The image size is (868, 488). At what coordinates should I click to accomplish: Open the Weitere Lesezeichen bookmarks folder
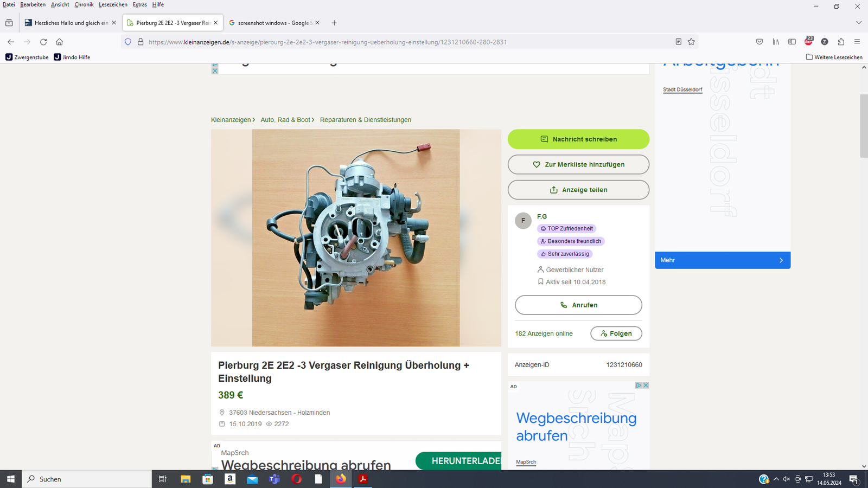click(834, 57)
